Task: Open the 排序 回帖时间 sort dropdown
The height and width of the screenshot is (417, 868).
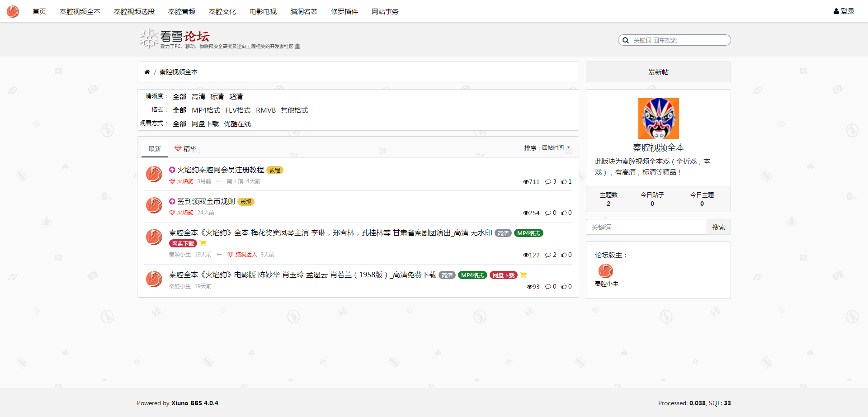Action: coord(547,148)
